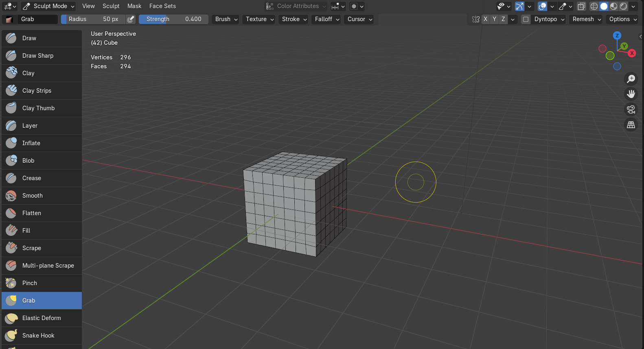
Task: Activate the Smooth brush
Action: point(42,196)
